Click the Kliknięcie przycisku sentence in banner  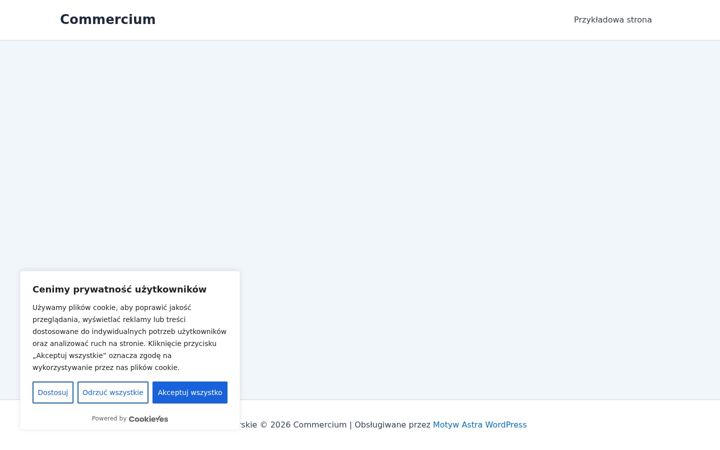pos(182,343)
